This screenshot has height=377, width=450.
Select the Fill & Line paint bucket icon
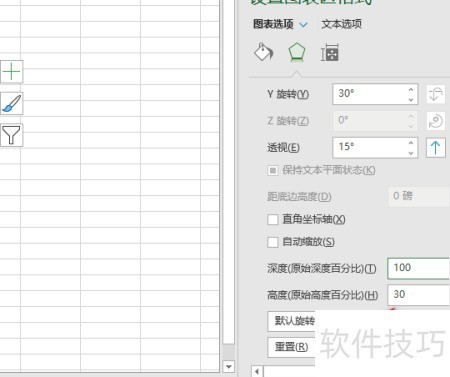click(263, 52)
